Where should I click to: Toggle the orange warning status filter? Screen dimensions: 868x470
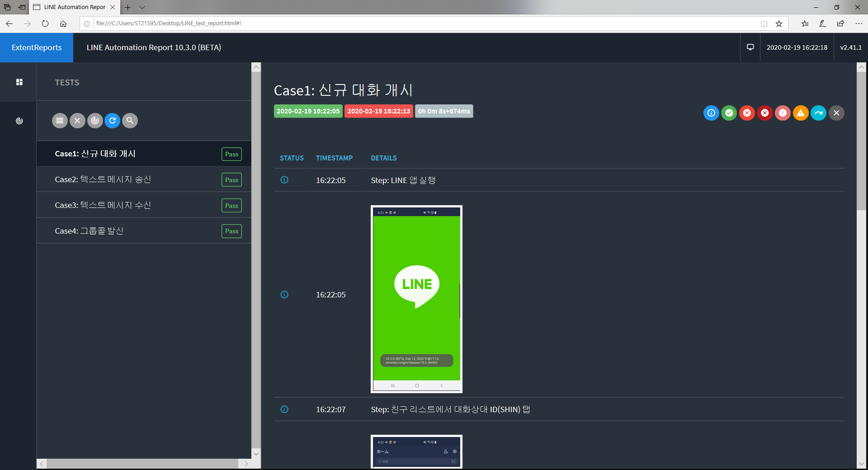801,113
